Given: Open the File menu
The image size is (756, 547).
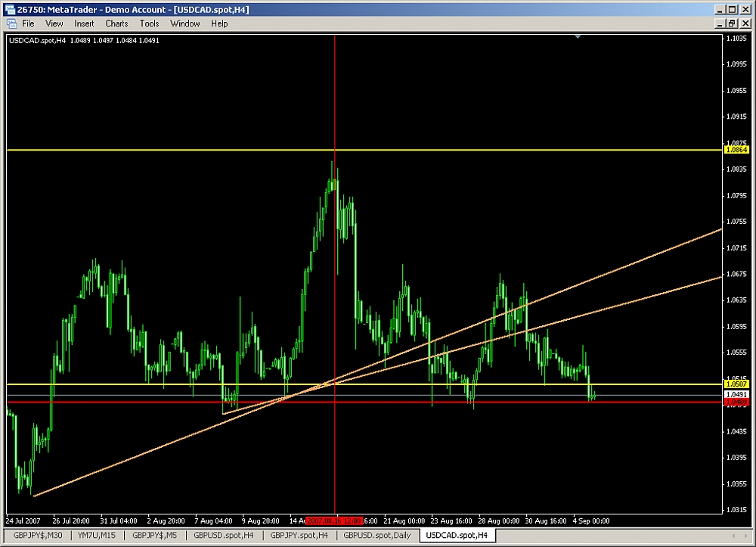Looking at the screenshot, I should click(28, 23).
